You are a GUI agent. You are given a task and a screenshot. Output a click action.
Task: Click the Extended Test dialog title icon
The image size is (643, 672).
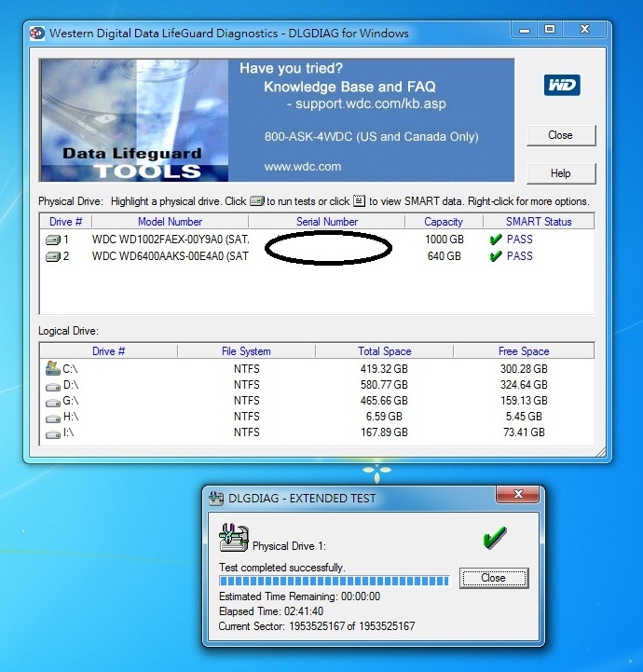pyautogui.click(x=216, y=499)
